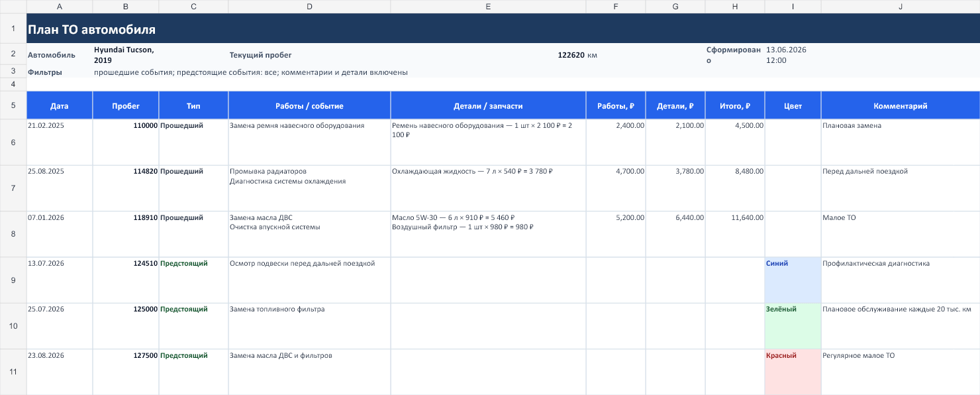Click the 'Плановая замена' comment
Screen dimensions: 980x395
click(901, 142)
